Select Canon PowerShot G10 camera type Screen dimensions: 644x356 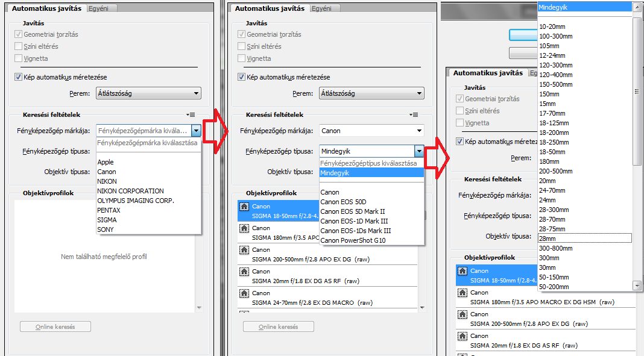point(371,240)
